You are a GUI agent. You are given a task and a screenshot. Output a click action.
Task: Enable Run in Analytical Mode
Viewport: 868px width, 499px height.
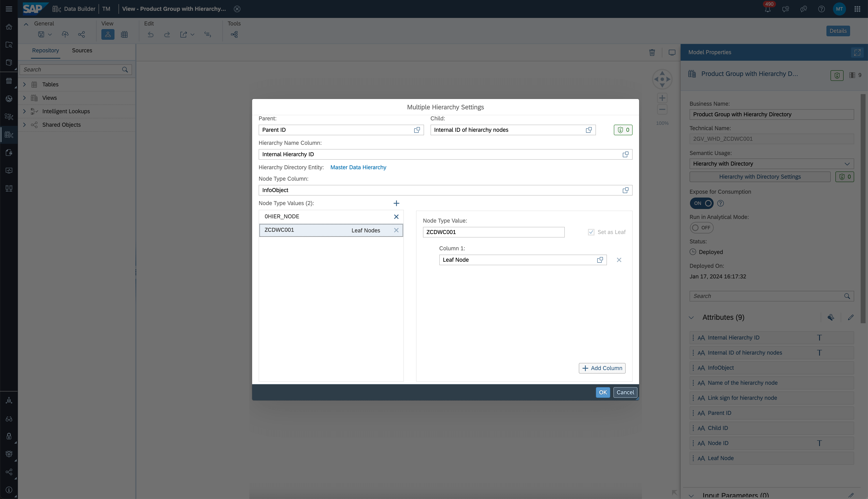pos(701,227)
